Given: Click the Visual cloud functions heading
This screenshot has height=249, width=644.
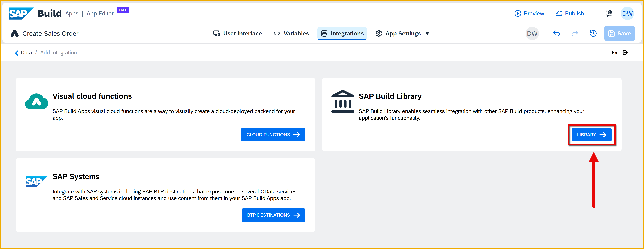Looking at the screenshot, I should [x=92, y=96].
